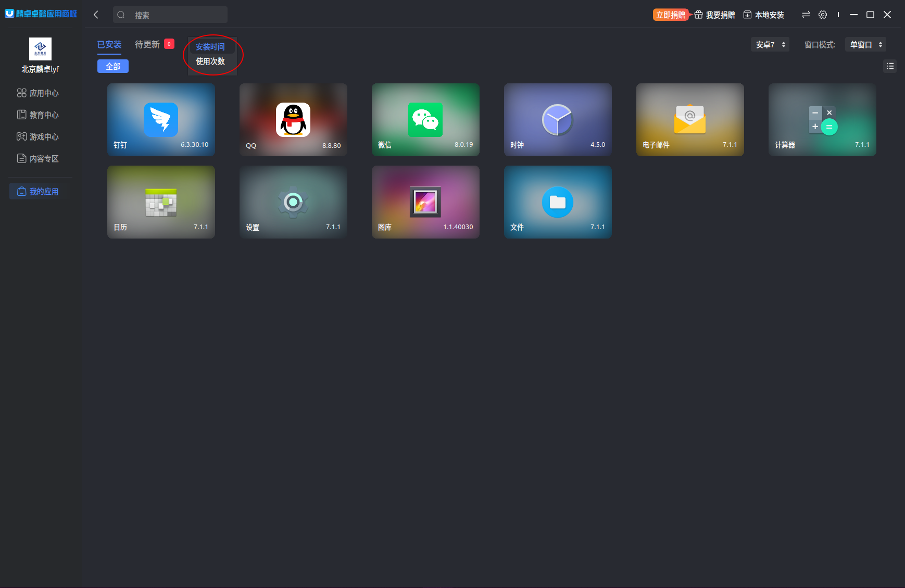Open the 图库 gallery app icon

point(425,202)
